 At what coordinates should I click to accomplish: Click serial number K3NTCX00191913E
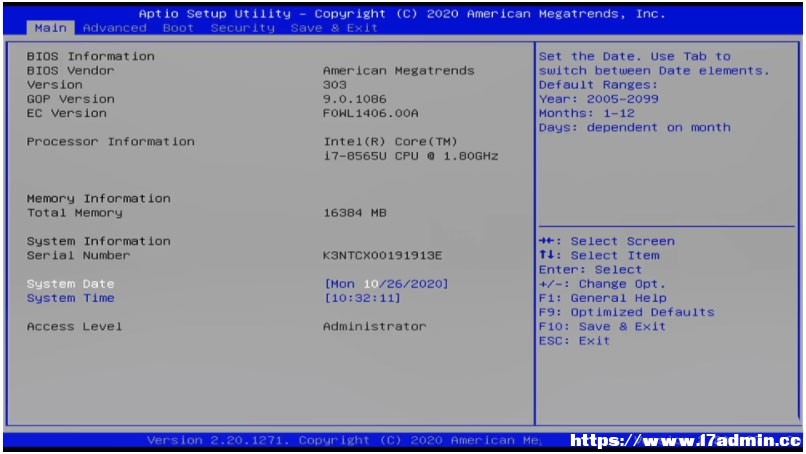[x=382, y=256]
